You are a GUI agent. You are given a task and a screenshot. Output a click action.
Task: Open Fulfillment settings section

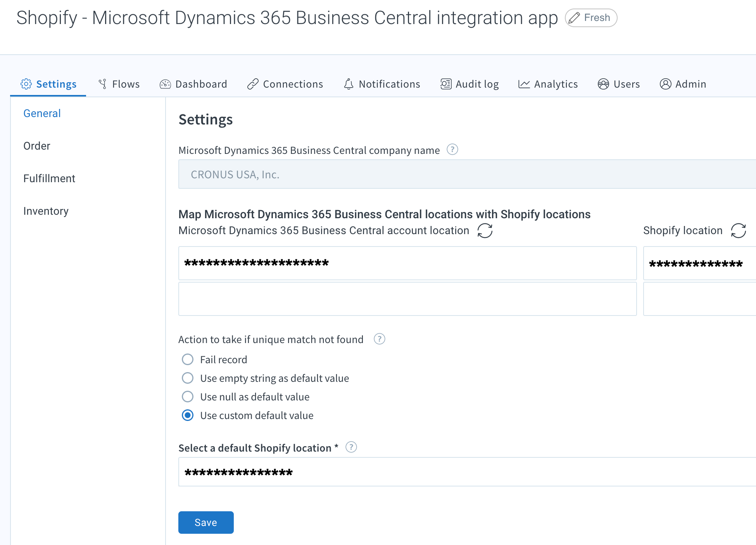(49, 178)
